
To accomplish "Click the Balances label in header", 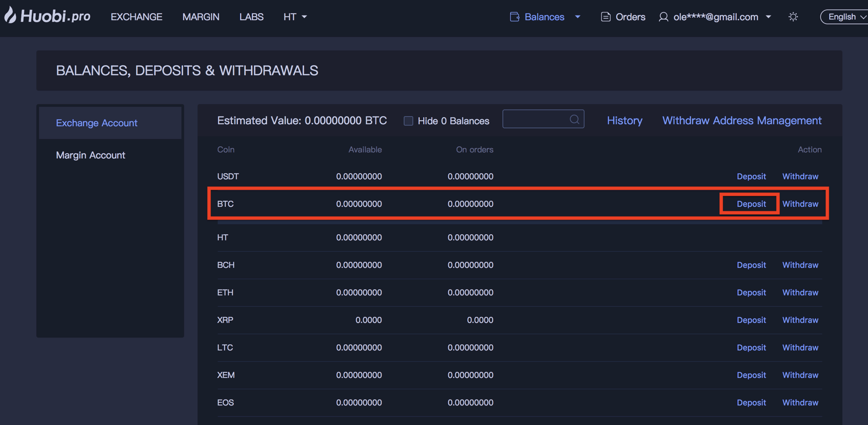I will [544, 17].
